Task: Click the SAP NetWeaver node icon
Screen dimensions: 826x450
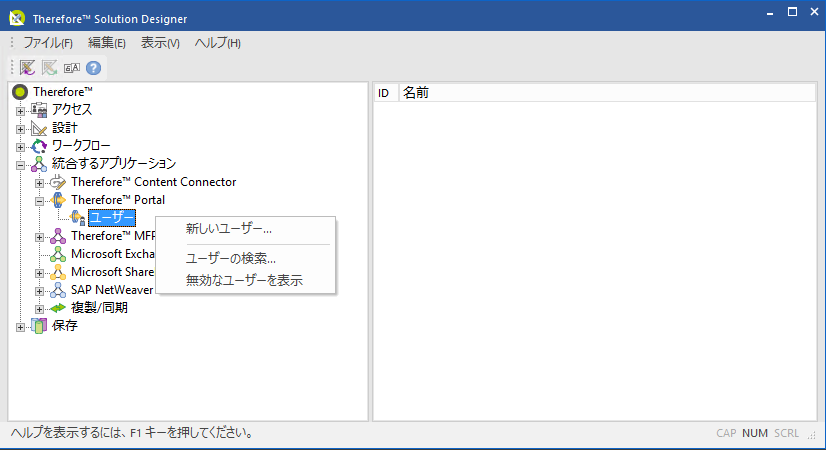Action: point(58,290)
